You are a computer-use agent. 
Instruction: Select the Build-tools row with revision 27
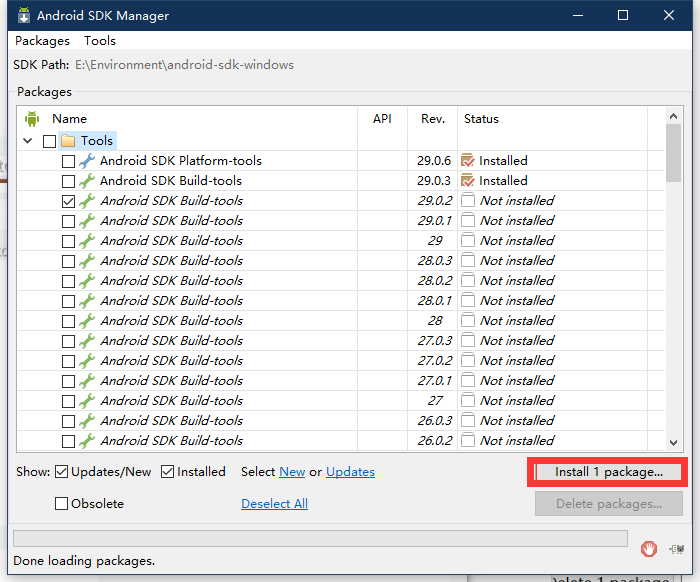341,401
